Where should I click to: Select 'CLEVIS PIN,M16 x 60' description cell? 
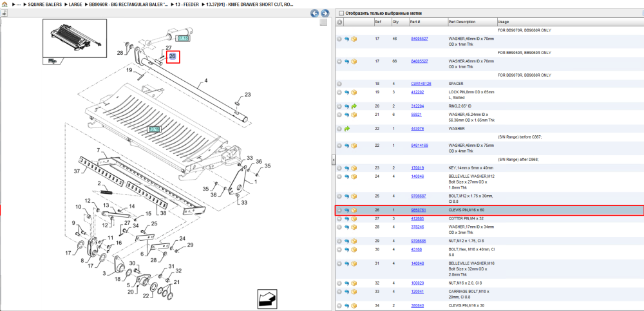pyautogui.click(x=468, y=211)
